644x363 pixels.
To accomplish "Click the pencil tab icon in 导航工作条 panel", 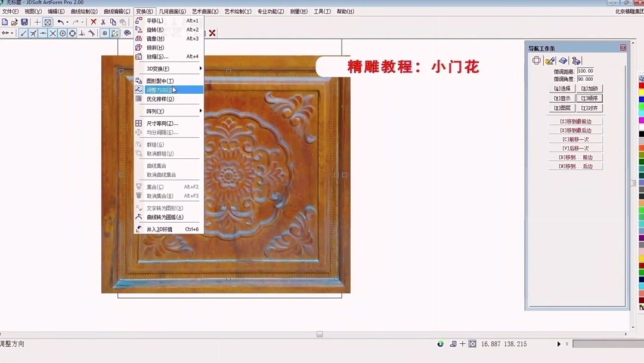I will 550,60.
